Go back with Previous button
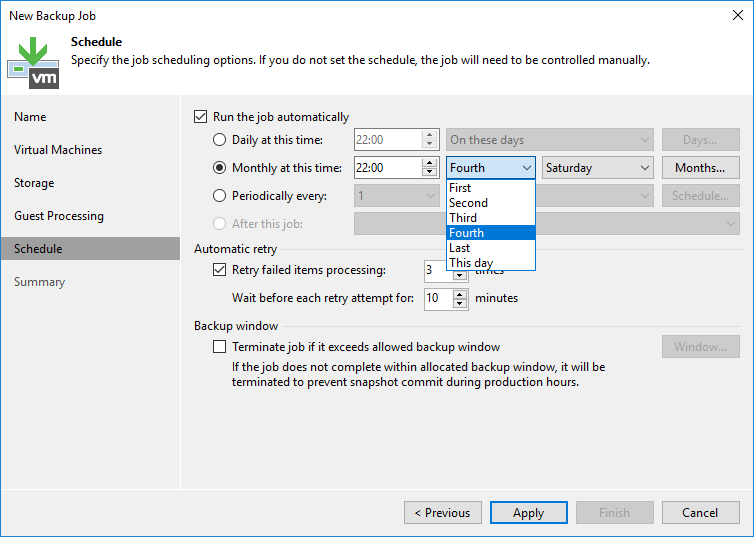 pos(441,513)
